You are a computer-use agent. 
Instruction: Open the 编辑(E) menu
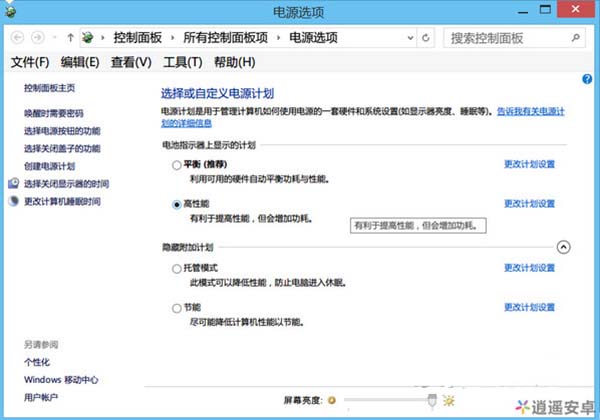[80, 62]
